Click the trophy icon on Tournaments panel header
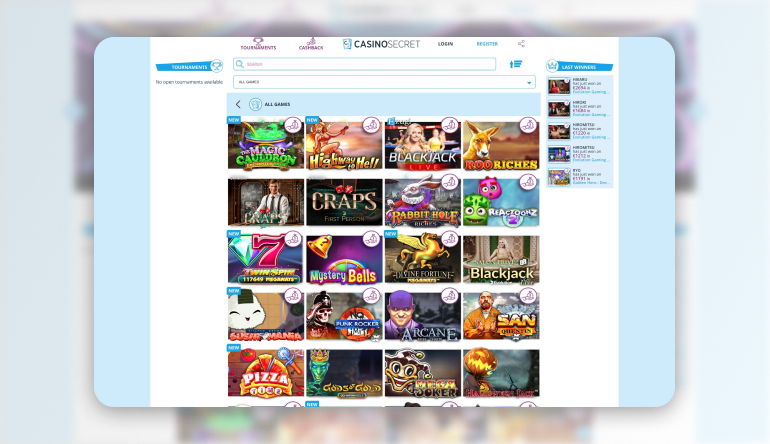The width and height of the screenshot is (770, 444). coord(217,65)
